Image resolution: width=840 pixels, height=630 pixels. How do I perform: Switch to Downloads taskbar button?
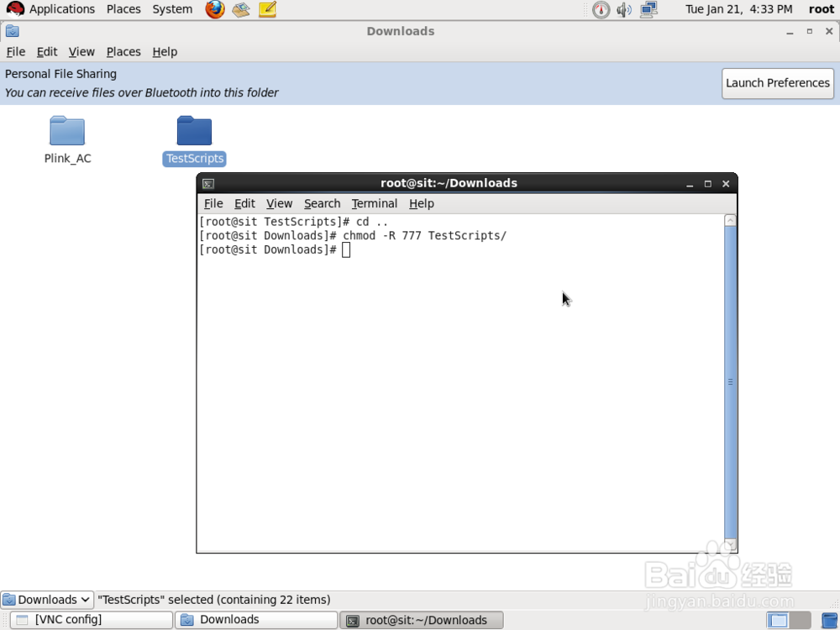(256, 620)
